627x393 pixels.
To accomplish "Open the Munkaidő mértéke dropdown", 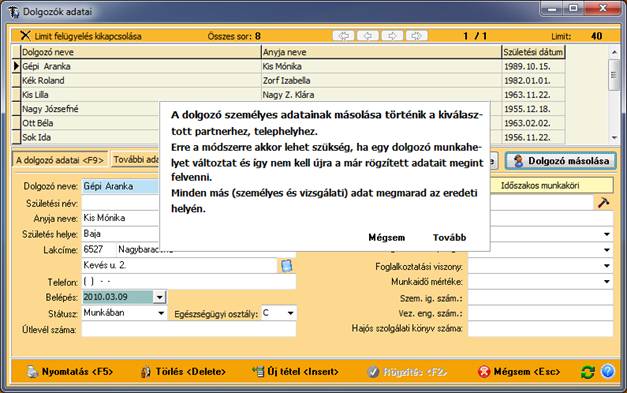I will click(x=607, y=282).
